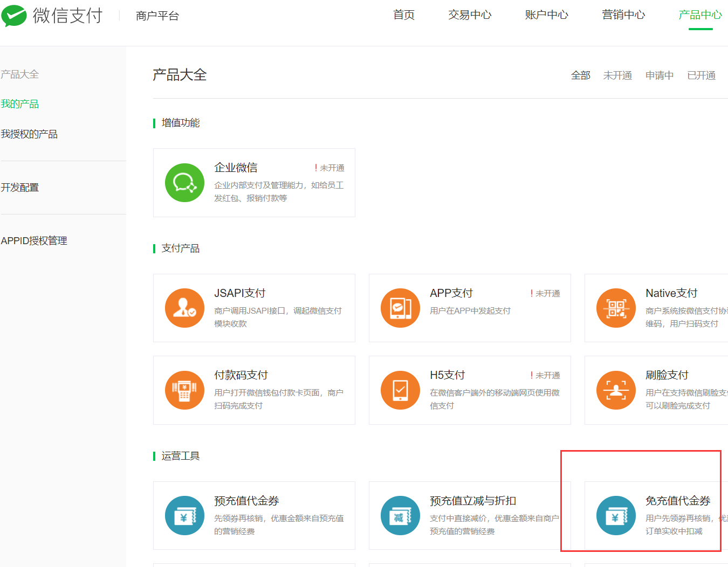
Task: Click the Native支付 QR code icon
Action: point(616,308)
